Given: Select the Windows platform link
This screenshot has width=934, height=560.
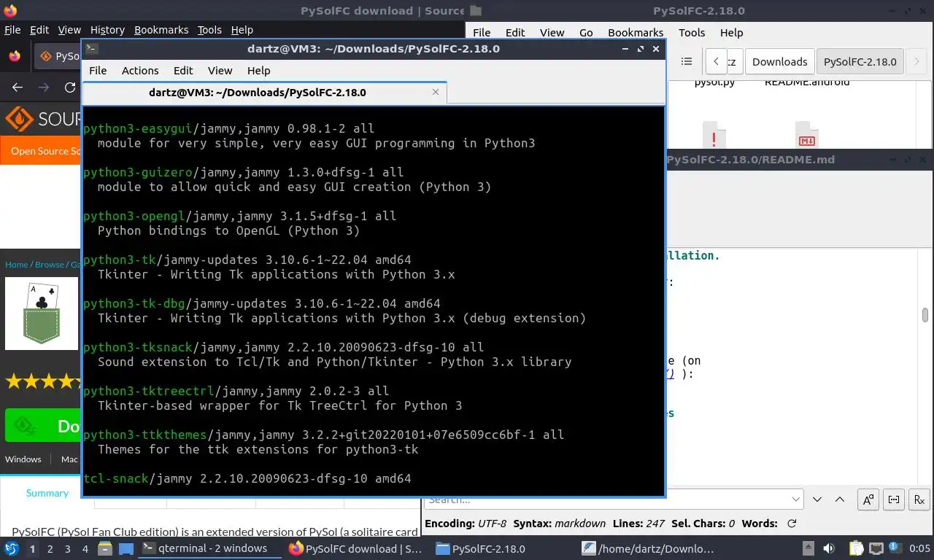Looking at the screenshot, I should click(x=23, y=459).
